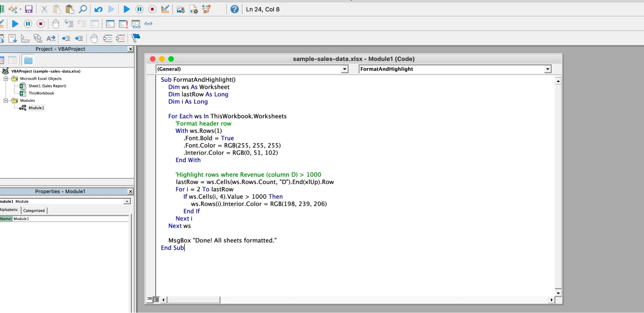Open the (General) object dropdown
The width and height of the screenshot is (644, 313).
pyautogui.click(x=345, y=69)
